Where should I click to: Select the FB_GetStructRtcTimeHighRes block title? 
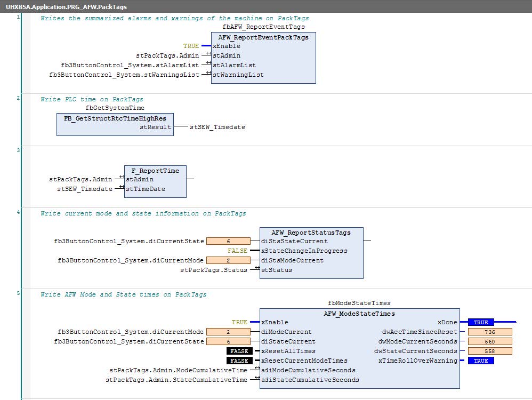coord(115,118)
